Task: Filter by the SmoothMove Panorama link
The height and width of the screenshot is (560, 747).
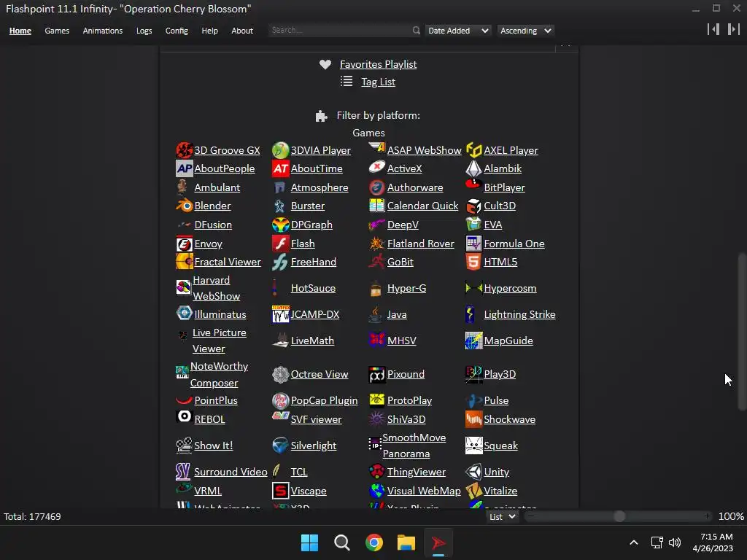Action: (x=414, y=446)
